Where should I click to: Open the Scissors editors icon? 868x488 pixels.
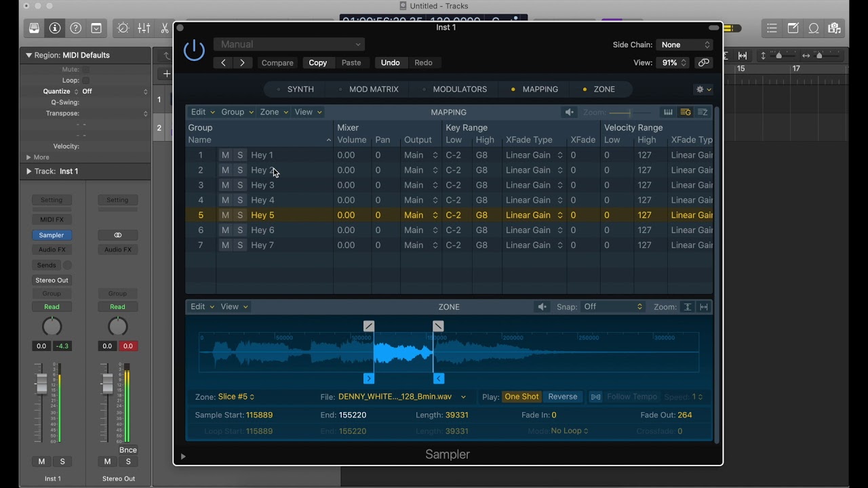click(x=165, y=28)
